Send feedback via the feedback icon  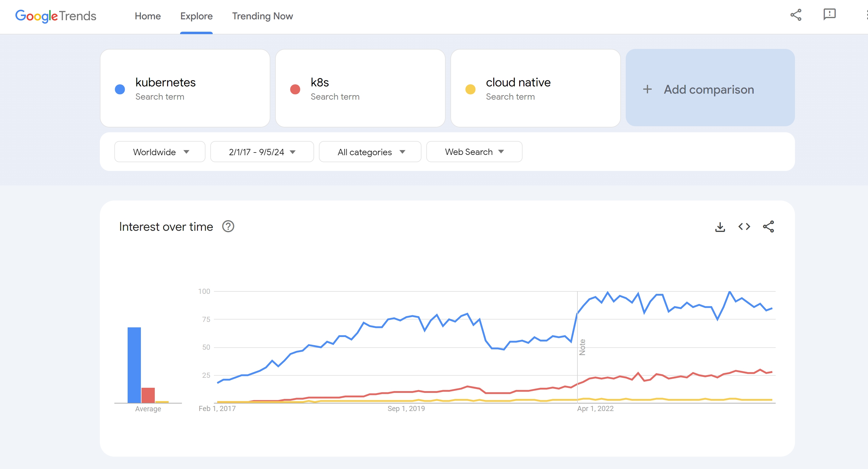click(x=829, y=15)
